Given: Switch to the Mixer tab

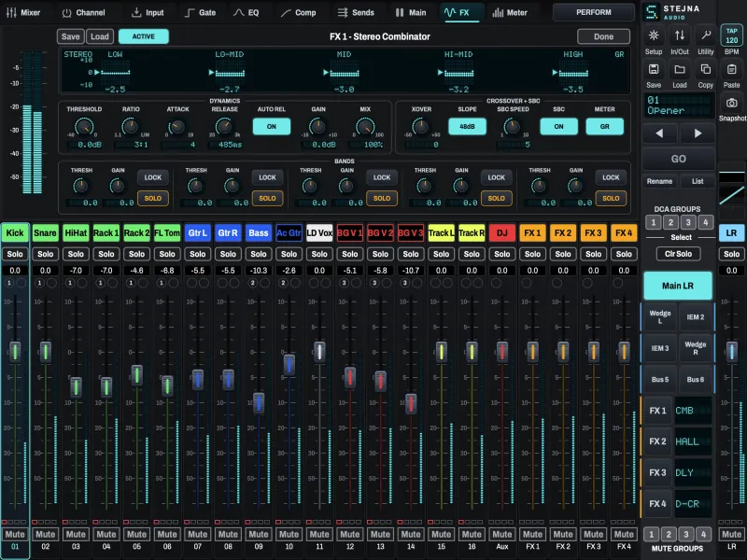Looking at the screenshot, I should coord(23,12).
